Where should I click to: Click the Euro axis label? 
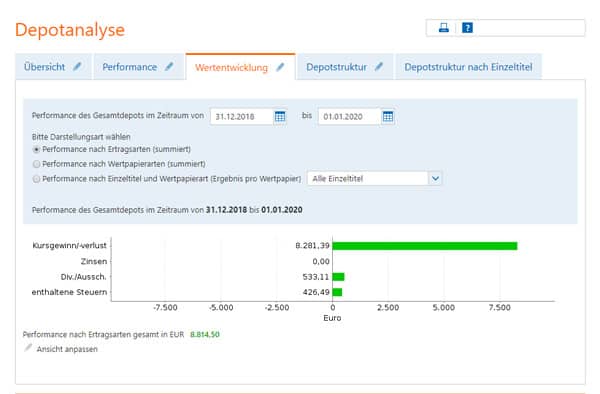coord(332,318)
